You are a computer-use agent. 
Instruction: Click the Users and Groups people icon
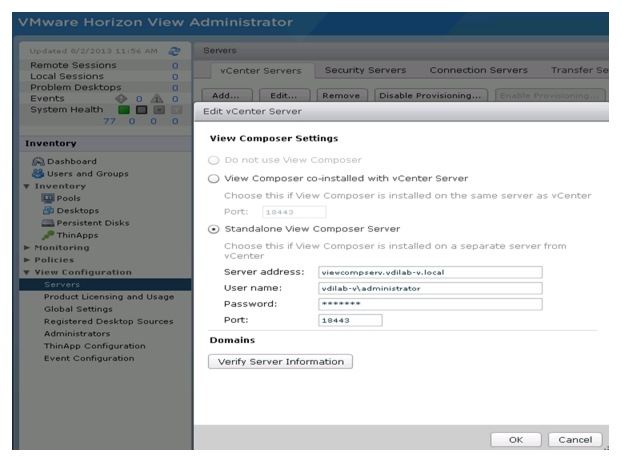click(38, 173)
